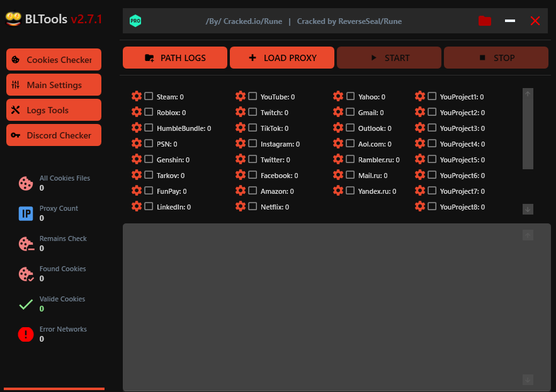Open the gear settings for Roblox
The height and width of the screenshot is (392, 556).
coord(137,112)
